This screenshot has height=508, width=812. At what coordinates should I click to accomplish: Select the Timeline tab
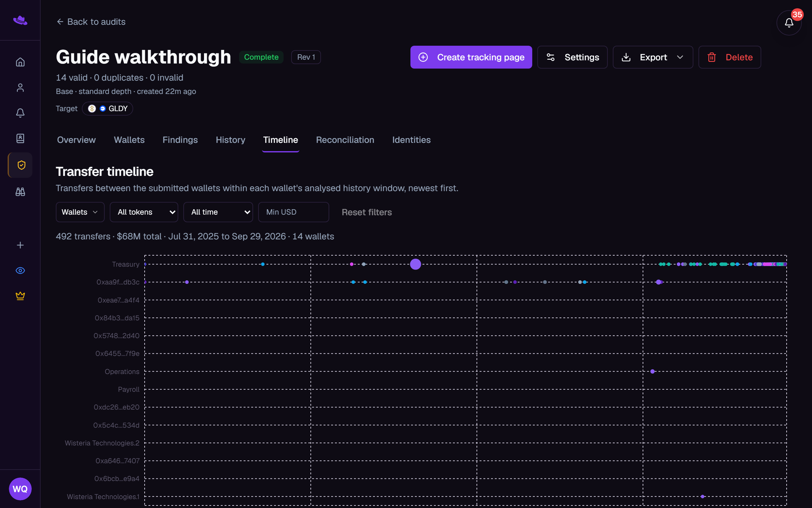point(280,140)
